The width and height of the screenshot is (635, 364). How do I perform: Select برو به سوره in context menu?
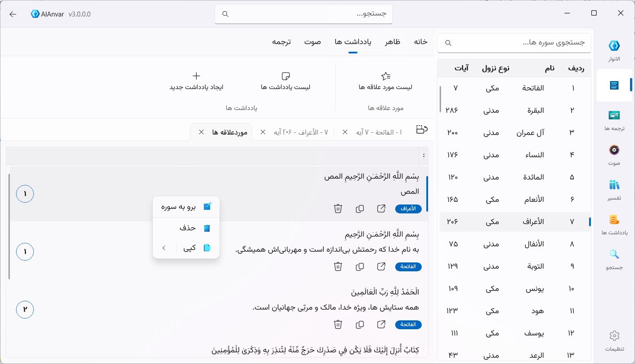[x=186, y=207]
